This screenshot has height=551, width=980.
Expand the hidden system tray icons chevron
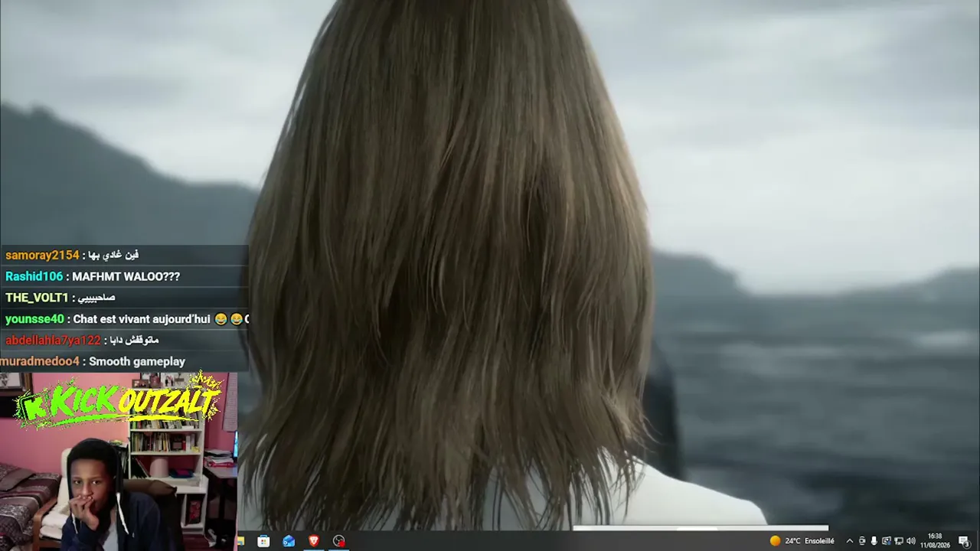849,541
